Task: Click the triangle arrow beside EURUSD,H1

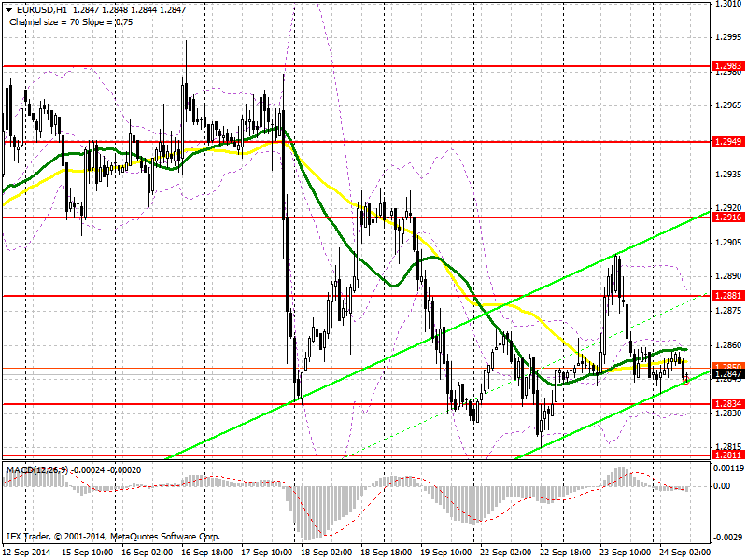Action: 8,10
